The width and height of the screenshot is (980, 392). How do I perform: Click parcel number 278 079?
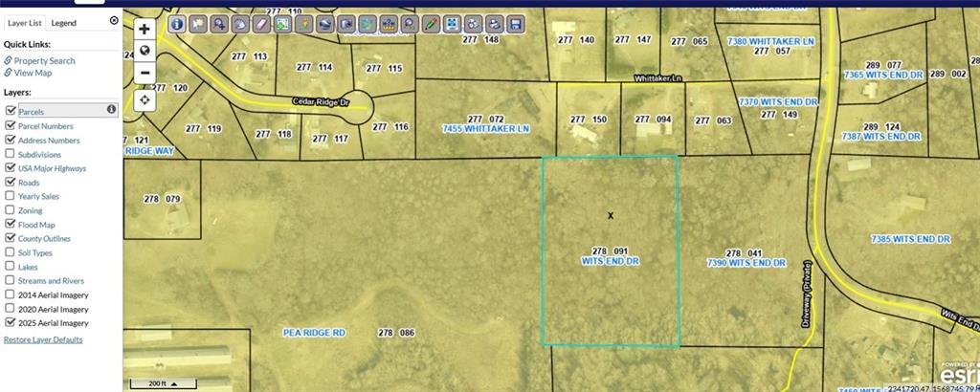162,199
